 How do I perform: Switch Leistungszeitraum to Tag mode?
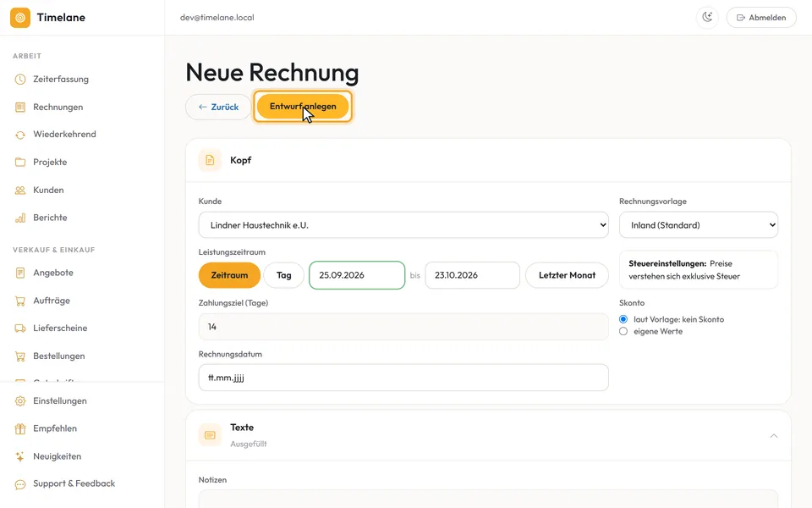(x=284, y=275)
